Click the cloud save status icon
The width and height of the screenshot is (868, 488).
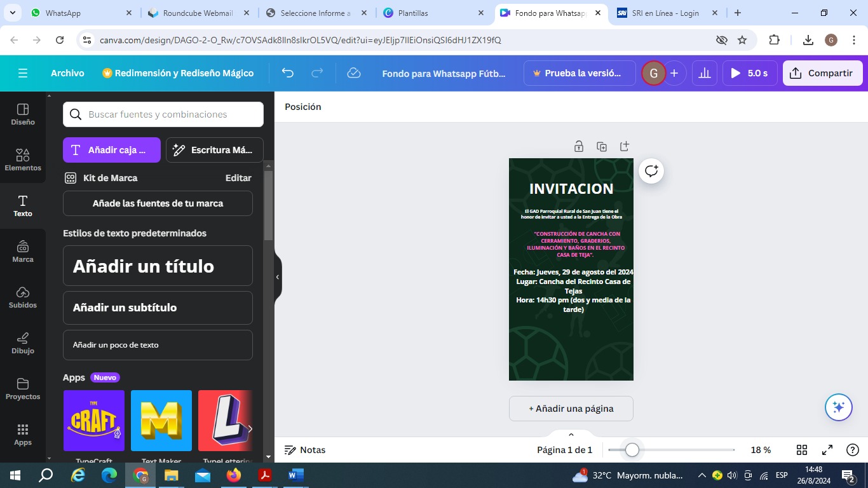(354, 73)
